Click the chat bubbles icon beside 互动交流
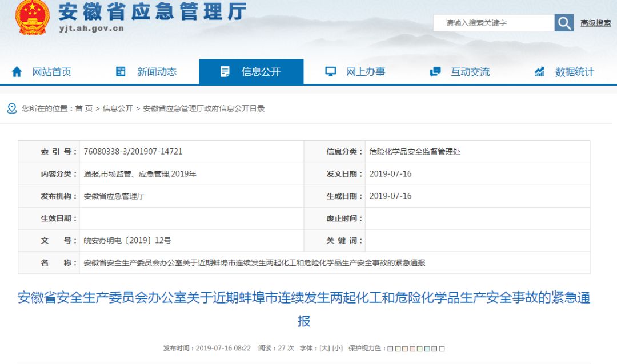This screenshot has width=617, height=364. pos(435,71)
